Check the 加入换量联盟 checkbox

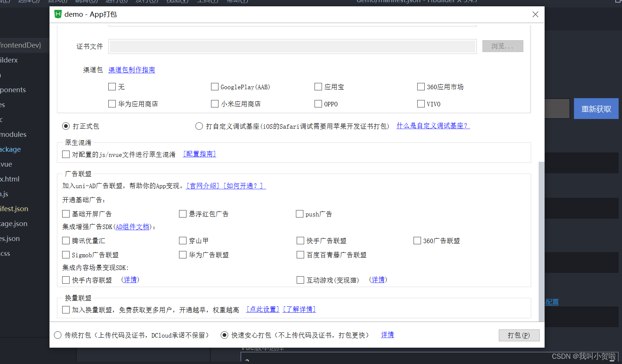tap(66, 310)
